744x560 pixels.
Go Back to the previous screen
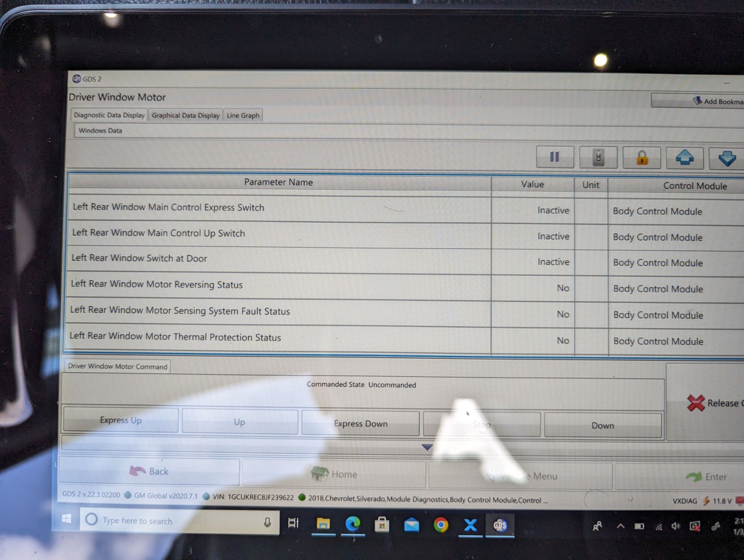click(149, 471)
